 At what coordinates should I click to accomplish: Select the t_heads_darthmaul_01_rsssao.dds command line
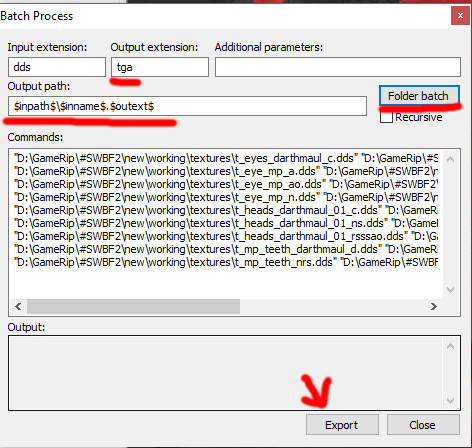(226, 236)
